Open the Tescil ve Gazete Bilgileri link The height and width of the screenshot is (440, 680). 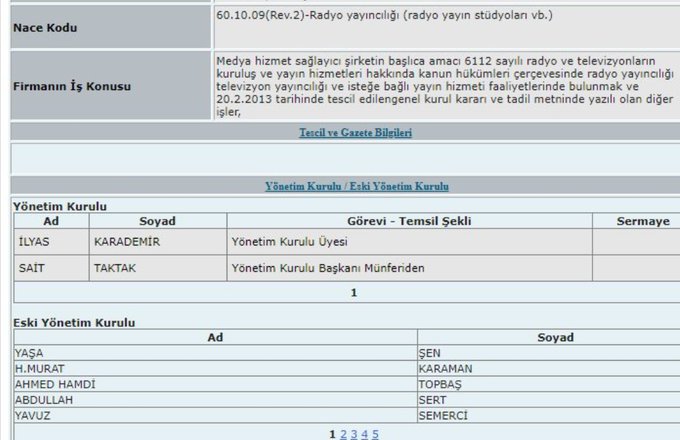[x=355, y=133]
